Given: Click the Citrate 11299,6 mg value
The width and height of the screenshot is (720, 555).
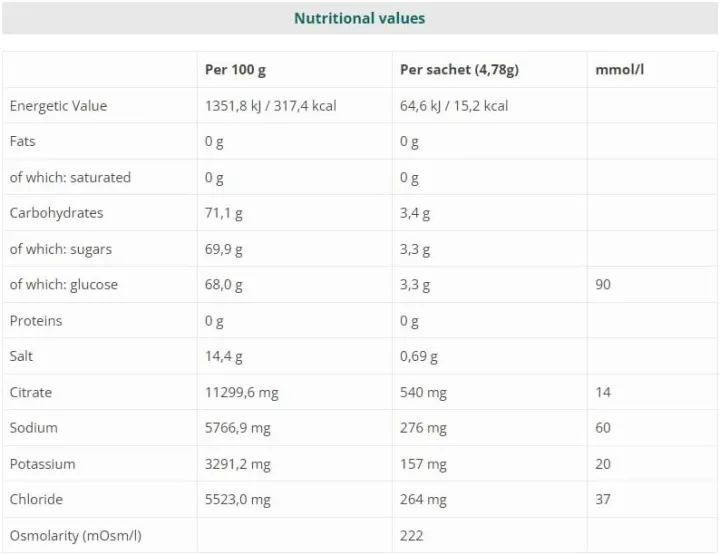Looking at the screenshot, I should 242,393.
